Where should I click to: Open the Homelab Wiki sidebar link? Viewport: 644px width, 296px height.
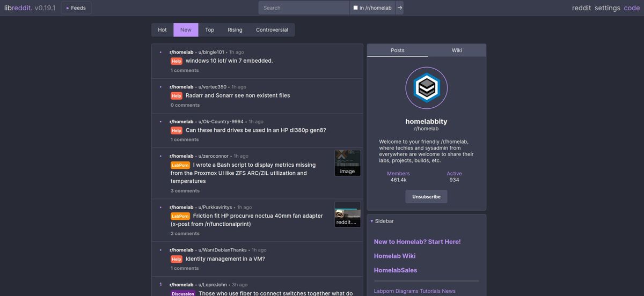[394, 256]
